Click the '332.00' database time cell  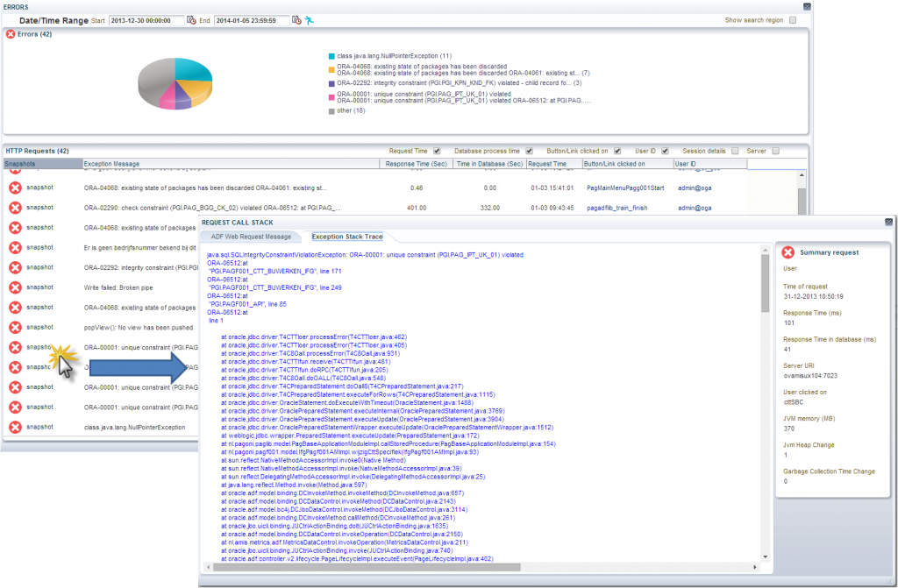pos(489,208)
